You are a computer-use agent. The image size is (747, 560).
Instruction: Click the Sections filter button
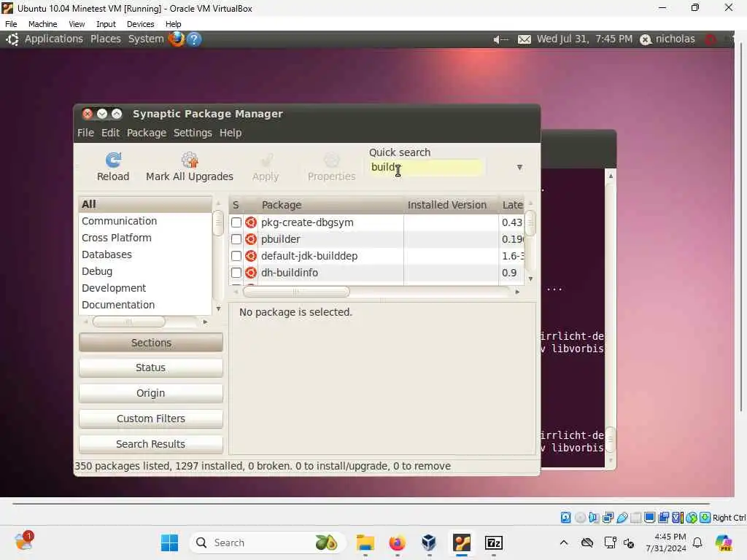point(151,343)
